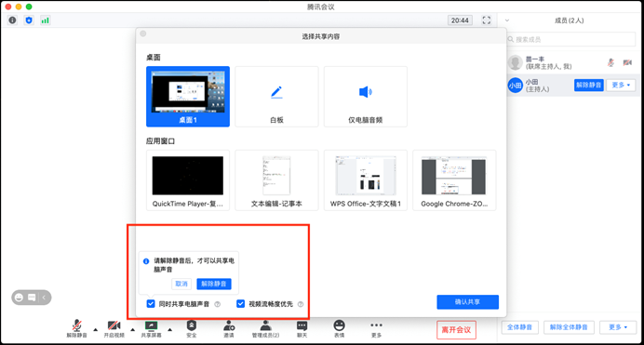The width and height of the screenshot is (644, 345).
Task: Enter full screen mode icon
Action: point(487,20)
